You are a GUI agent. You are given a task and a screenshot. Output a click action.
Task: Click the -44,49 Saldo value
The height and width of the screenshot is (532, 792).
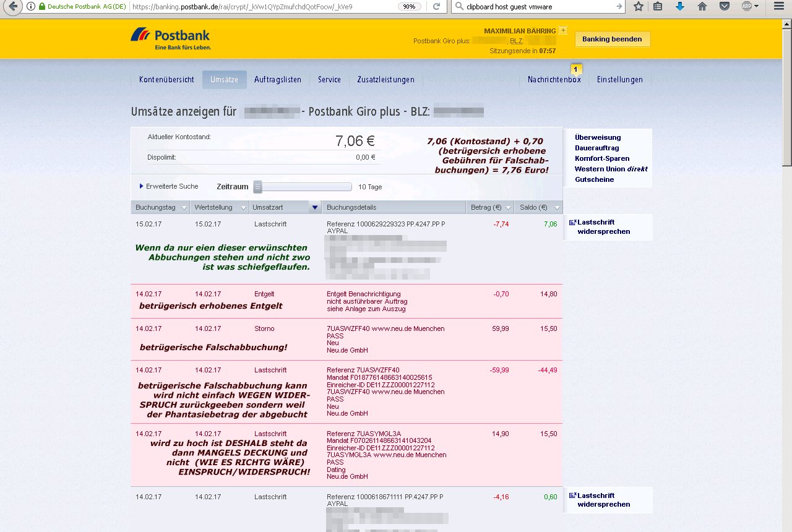[x=547, y=370]
